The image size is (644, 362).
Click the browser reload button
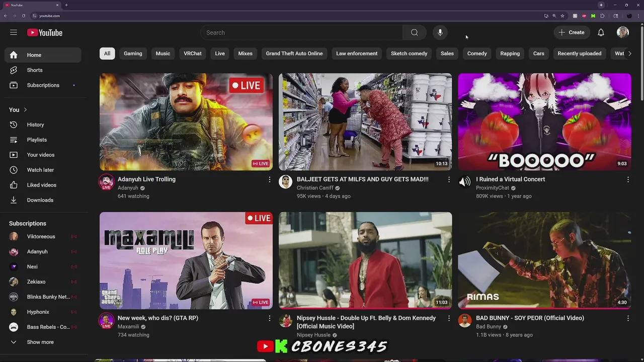click(23, 16)
